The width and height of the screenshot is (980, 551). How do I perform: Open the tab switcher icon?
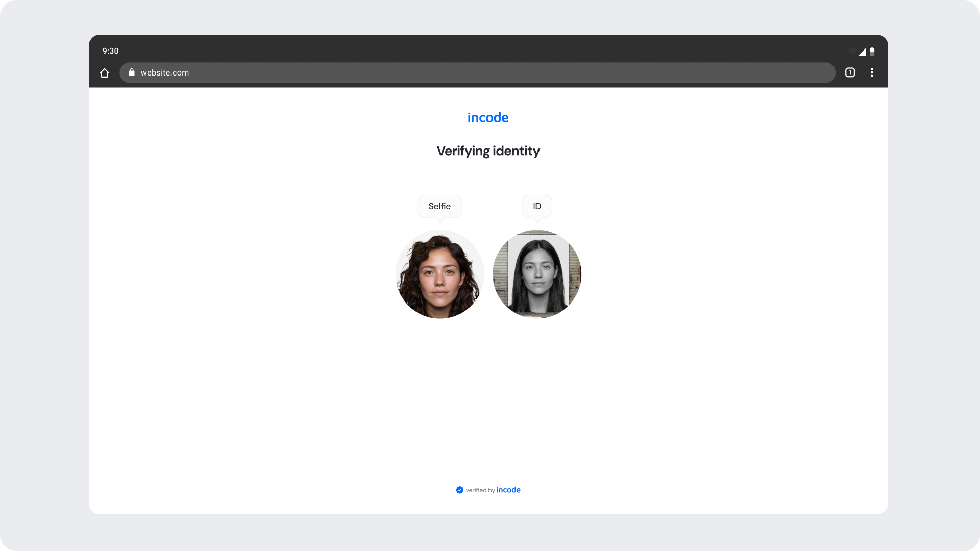coord(850,72)
